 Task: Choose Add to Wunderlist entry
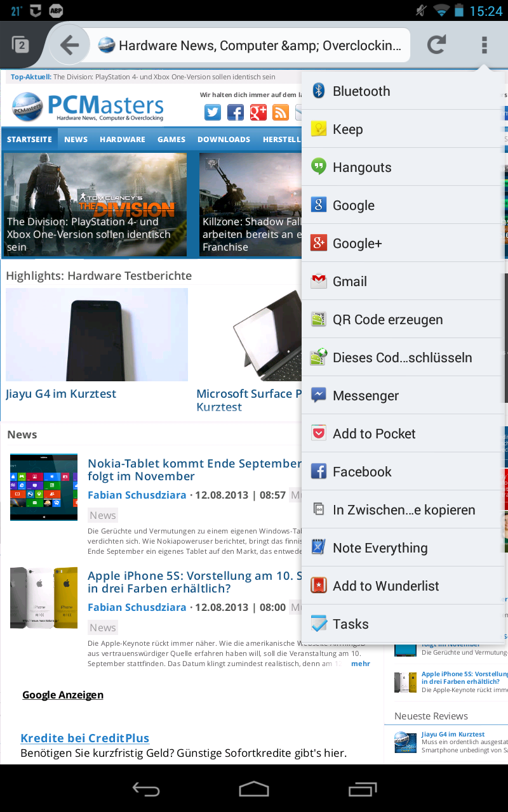pos(403,586)
